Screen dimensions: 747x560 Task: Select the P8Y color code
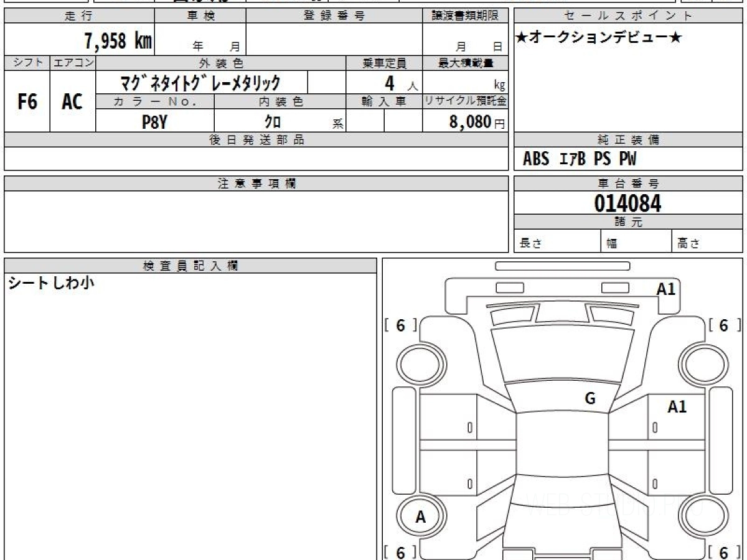[x=154, y=122]
